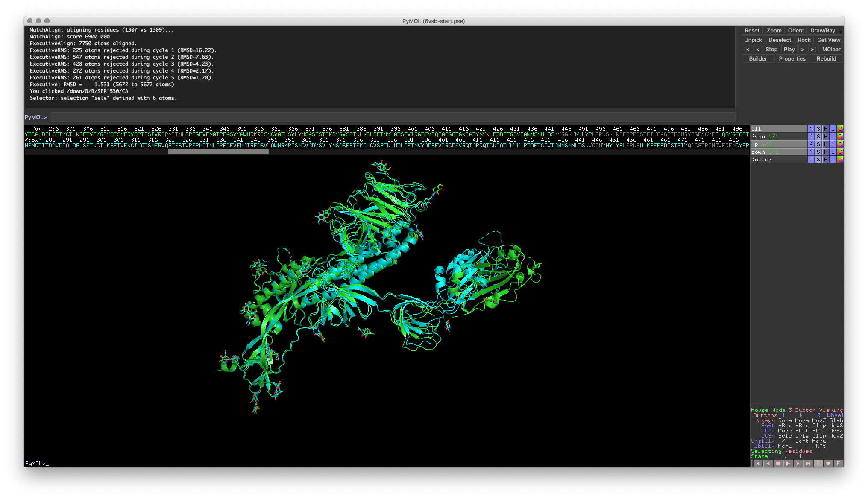Open Hide menu for 6vsb object
868x499 pixels.
(825, 137)
